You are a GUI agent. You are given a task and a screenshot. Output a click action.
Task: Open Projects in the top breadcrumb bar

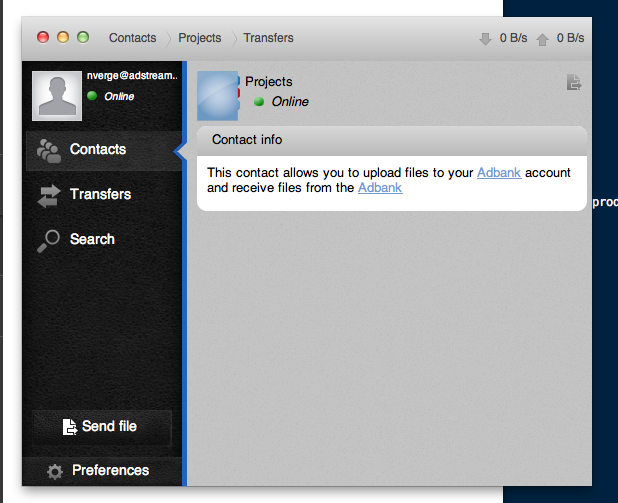coord(199,38)
